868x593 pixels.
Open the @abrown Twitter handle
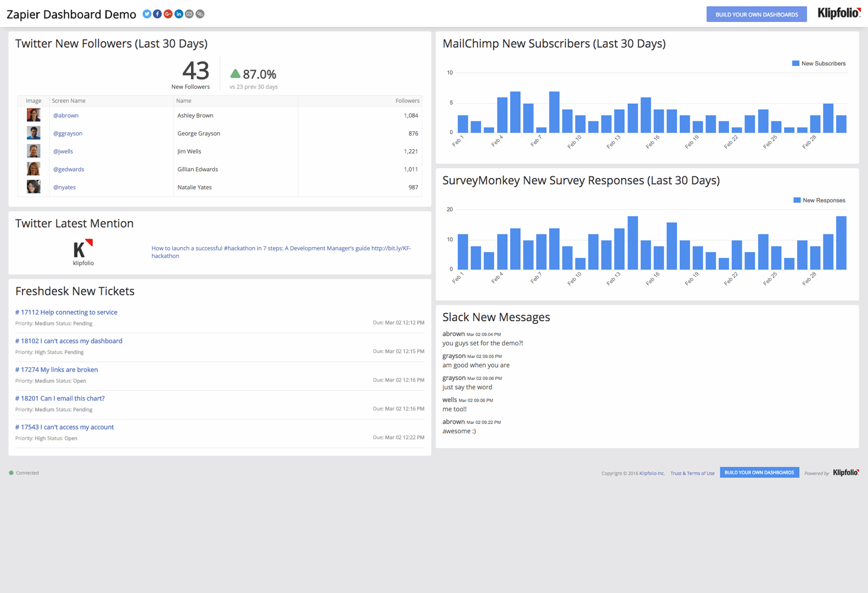(x=66, y=116)
